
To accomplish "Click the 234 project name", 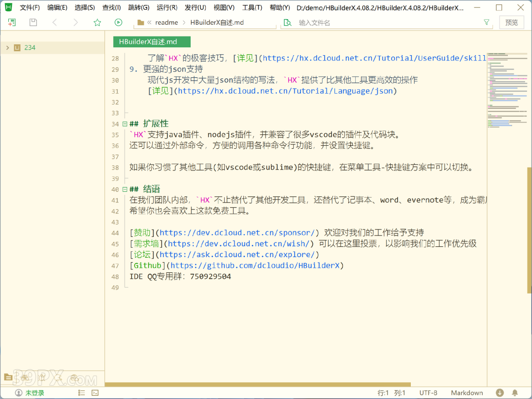I will point(30,48).
